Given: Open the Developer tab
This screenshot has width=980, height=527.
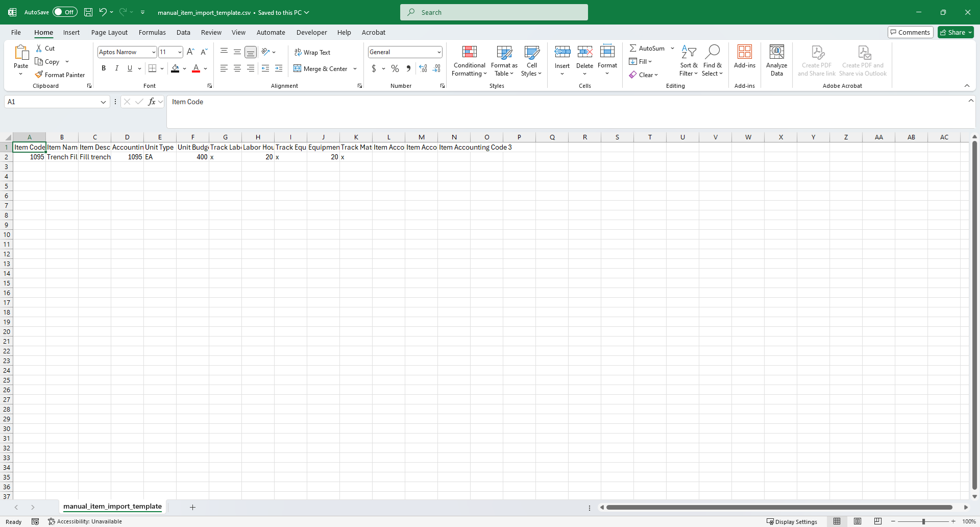Looking at the screenshot, I should [x=311, y=32].
